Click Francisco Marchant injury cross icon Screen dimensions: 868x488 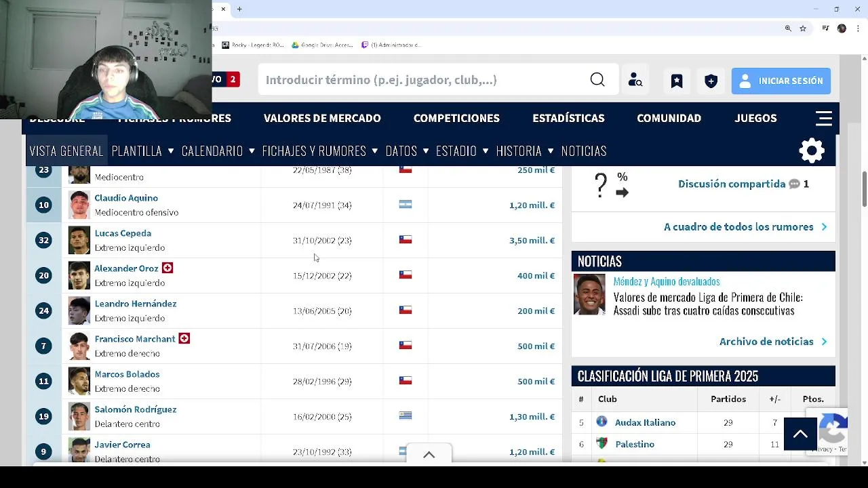(184, 338)
